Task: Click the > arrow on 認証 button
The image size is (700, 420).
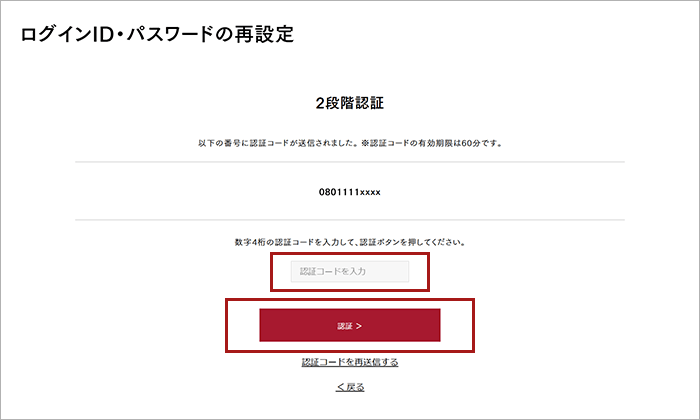Action: point(359,326)
